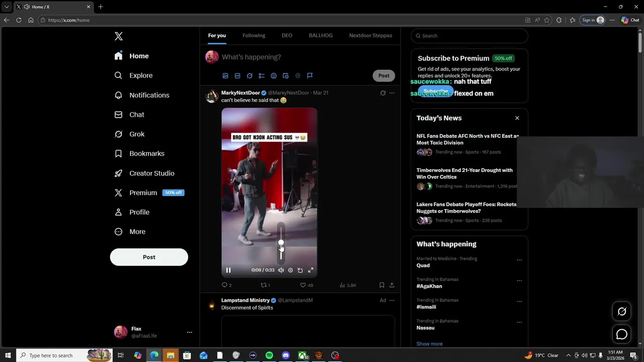
Task: Click the grey Post button in composer
Action: point(384,75)
